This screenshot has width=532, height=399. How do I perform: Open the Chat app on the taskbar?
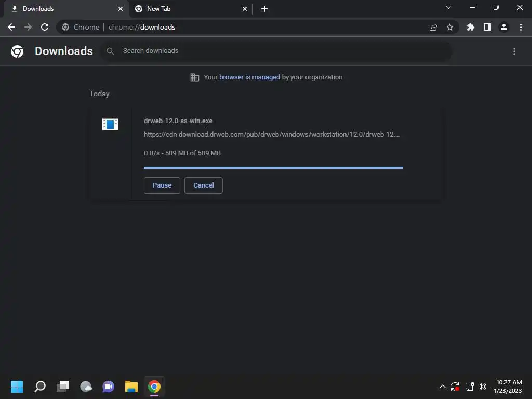coord(109,387)
